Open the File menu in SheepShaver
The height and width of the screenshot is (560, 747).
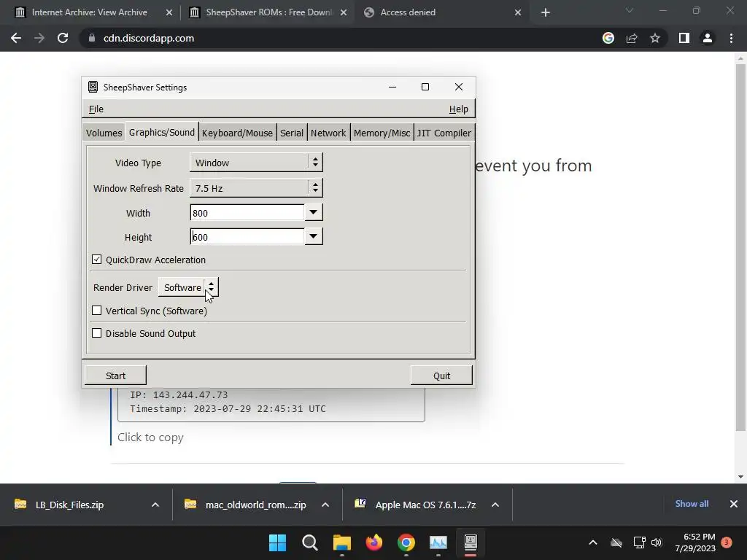click(96, 109)
